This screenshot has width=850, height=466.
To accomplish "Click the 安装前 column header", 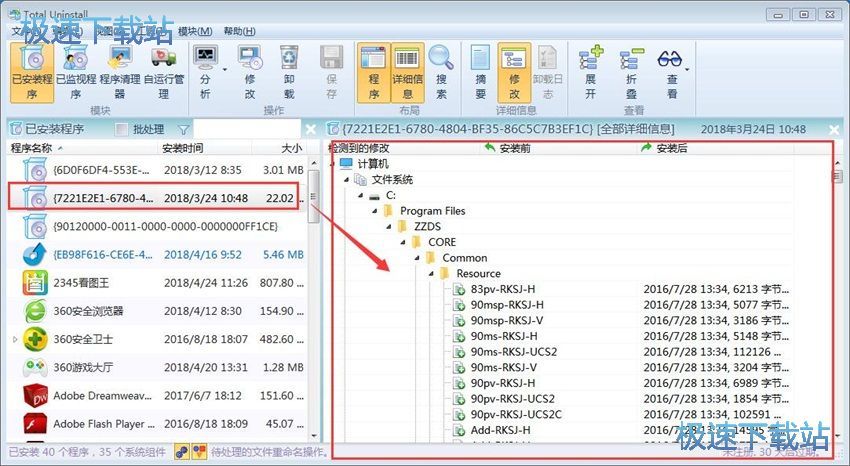I will pos(558,148).
